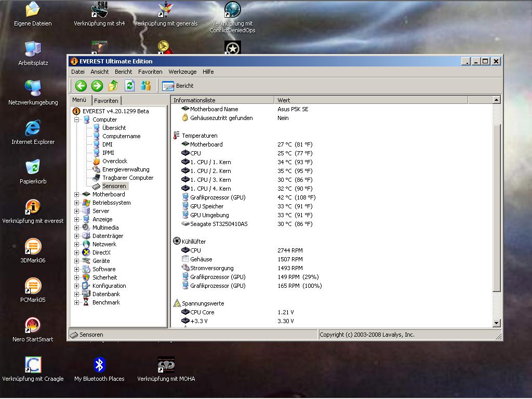
Task: Click the up-level folder arrow icon
Action: click(113, 86)
